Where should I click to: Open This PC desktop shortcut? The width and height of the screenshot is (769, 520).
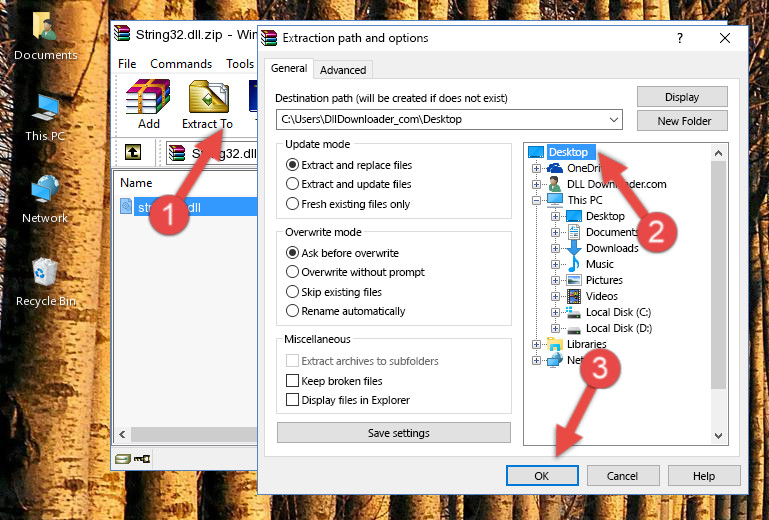pyautogui.click(x=45, y=108)
